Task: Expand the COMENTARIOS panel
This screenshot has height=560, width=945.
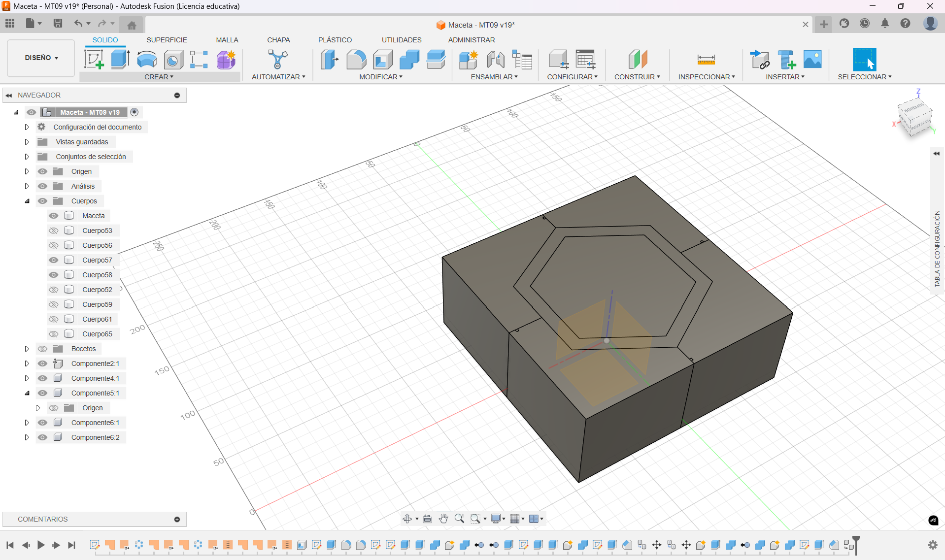Action: pos(177,519)
